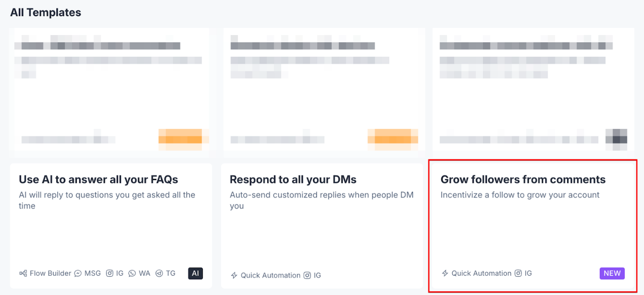Click the WhatsApp icon beside WA
Viewport: 644px width, 295px height.
pos(132,273)
